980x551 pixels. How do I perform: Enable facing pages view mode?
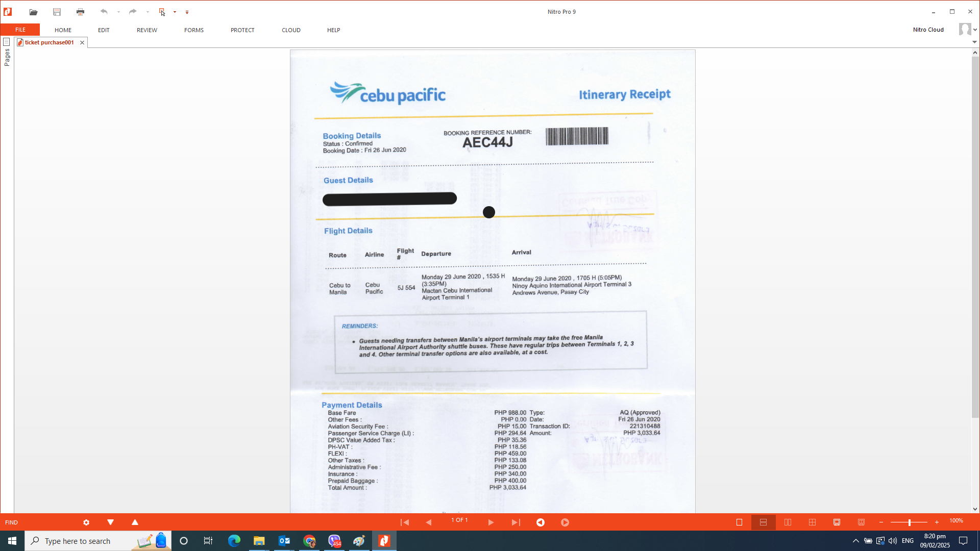(788, 522)
